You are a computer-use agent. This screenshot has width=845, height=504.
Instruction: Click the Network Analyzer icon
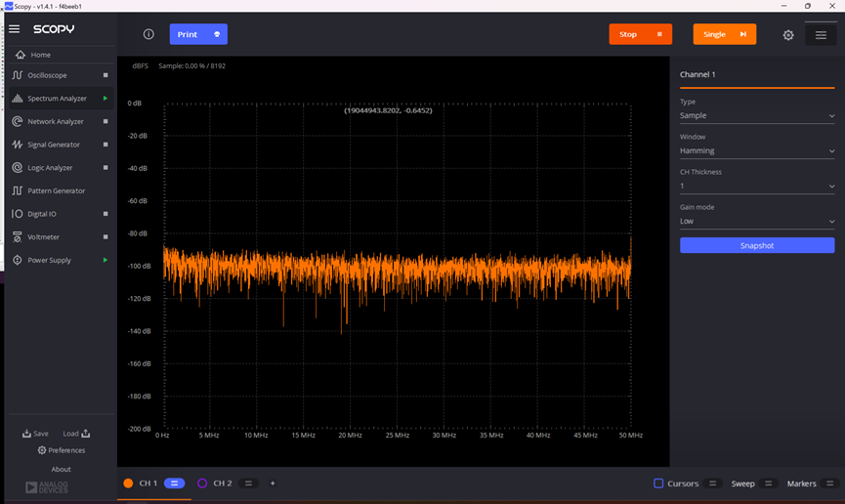(x=18, y=121)
